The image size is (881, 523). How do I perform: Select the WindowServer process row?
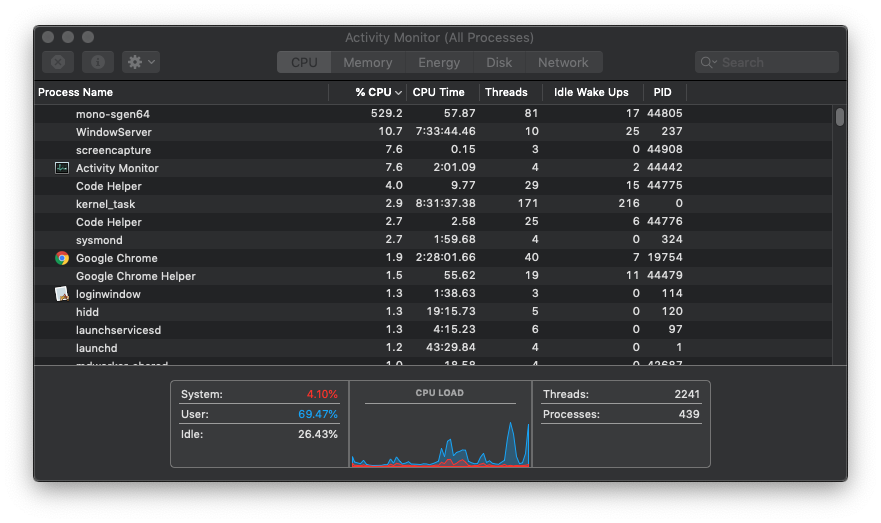click(x=433, y=132)
